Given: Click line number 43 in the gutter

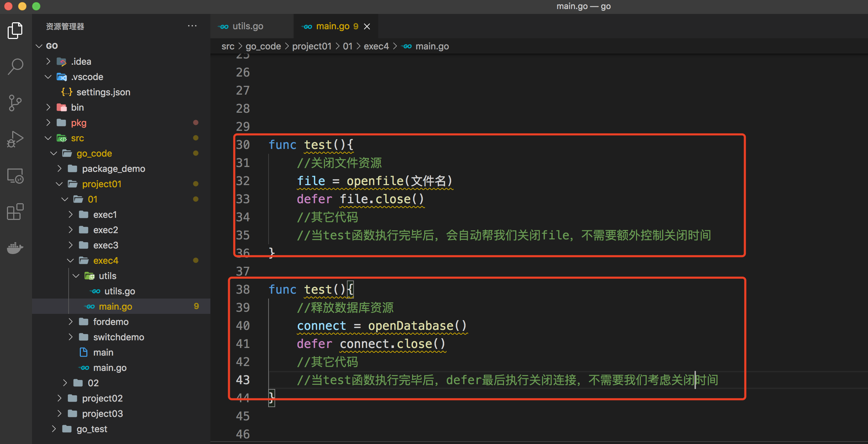Looking at the screenshot, I should [x=243, y=380].
